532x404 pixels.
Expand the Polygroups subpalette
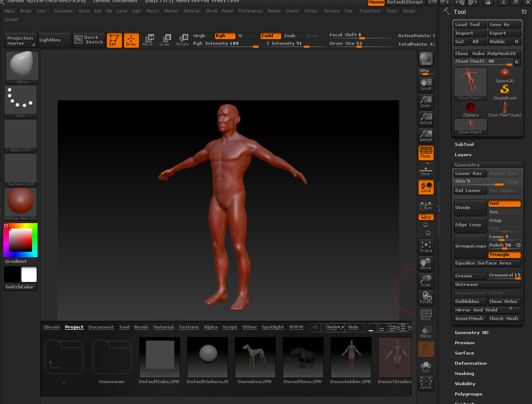click(468, 394)
